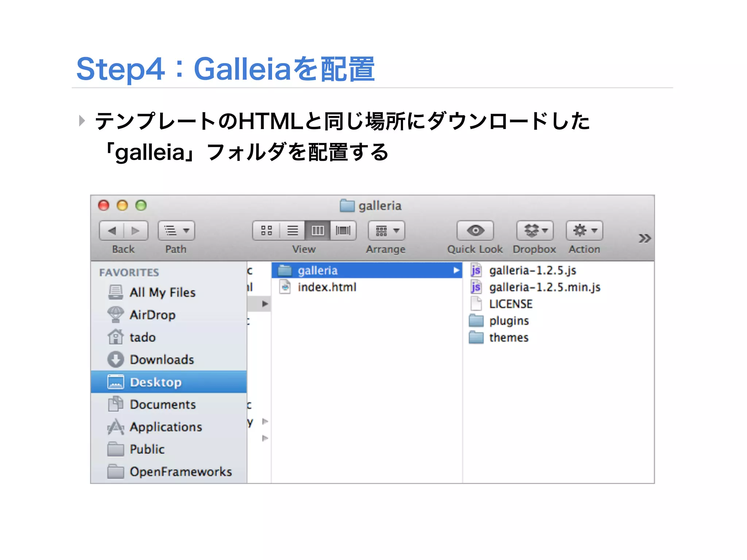The image size is (747, 560).
Task: Open the themes folder
Action: 508,338
